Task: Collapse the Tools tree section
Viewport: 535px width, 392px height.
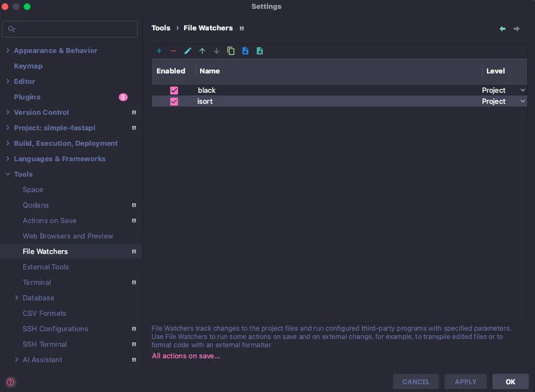Action: tap(8, 174)
